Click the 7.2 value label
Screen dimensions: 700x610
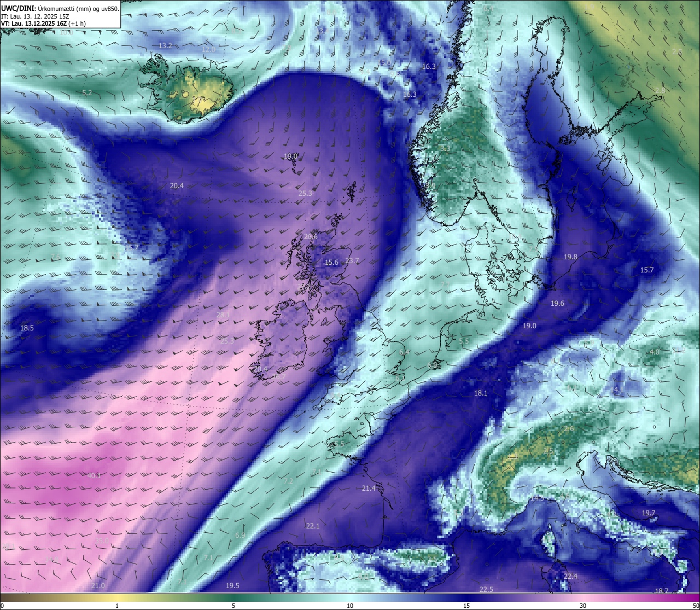288,480
